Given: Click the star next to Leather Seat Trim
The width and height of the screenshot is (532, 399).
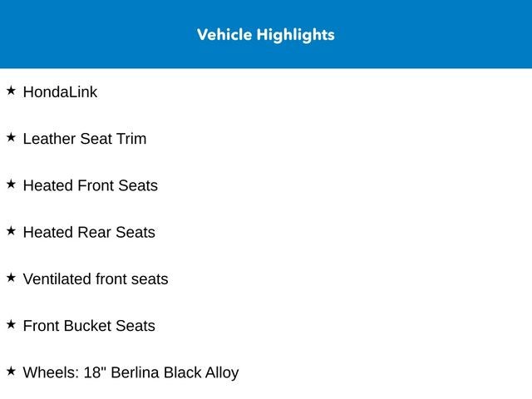Looking at the screenshot, I should pos(11,137).
